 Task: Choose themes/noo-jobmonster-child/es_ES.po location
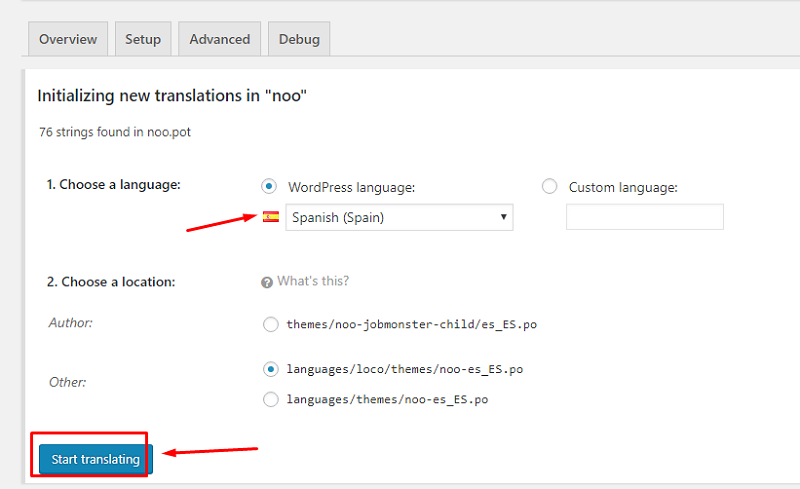click(270, 324)
